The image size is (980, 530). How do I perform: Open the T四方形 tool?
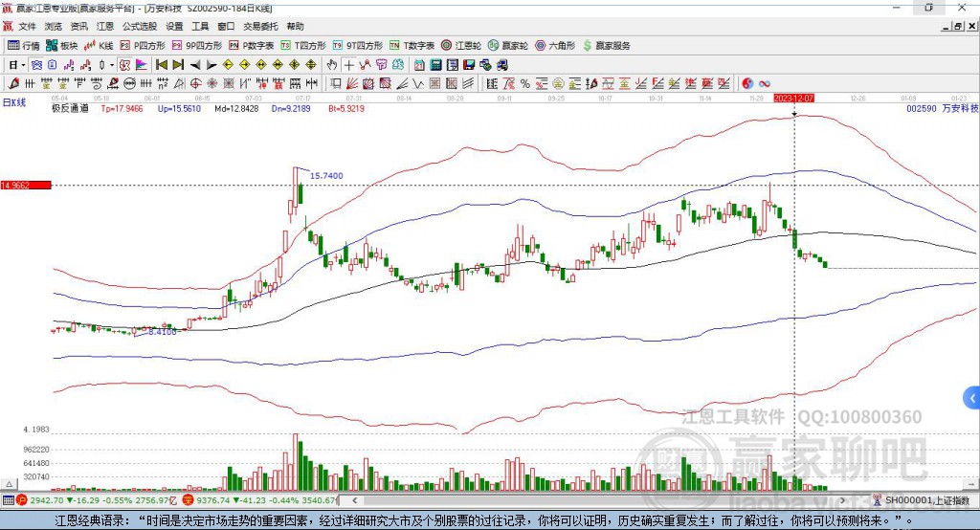(303, 46)
